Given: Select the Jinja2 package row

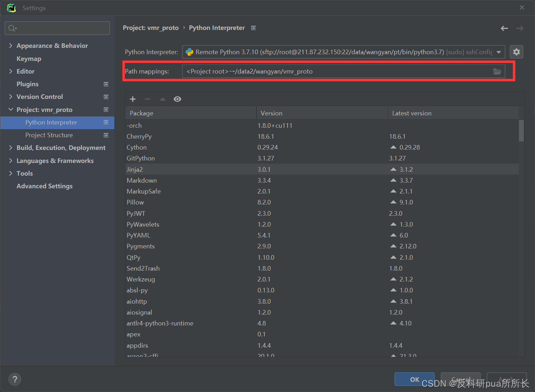Looking at the screenshot, I should tap(322, 169).
